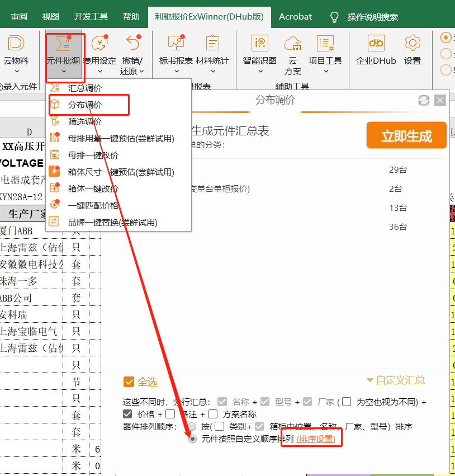The height and width of the screenshot is (476, 455).
Task: Open the 撤销/还原 dropdown arrow
Action: (x=141, y=72)
